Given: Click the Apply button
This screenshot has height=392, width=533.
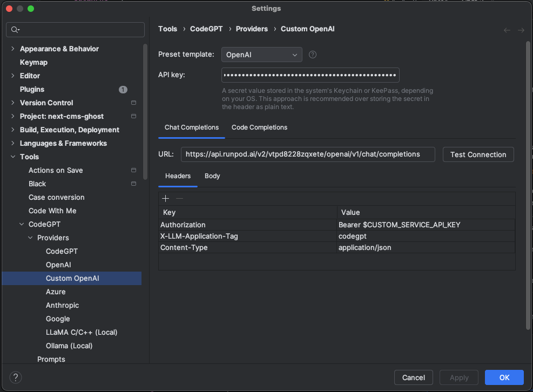Looking at the screenshot, I should coord(459,377).
